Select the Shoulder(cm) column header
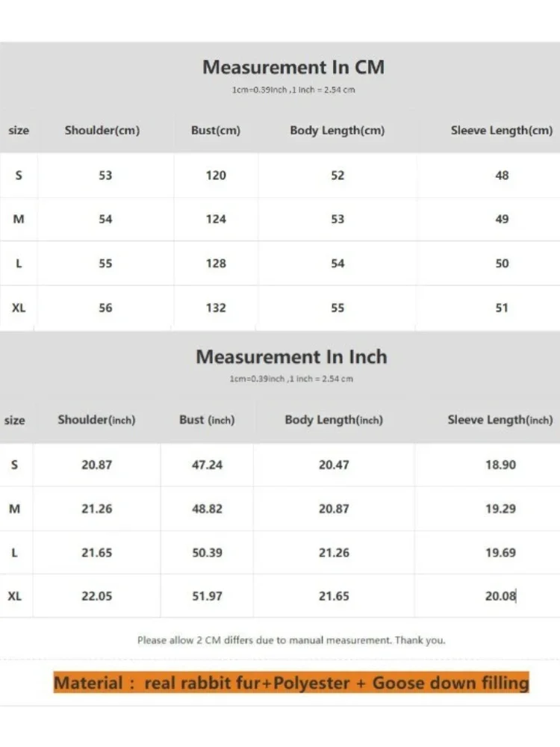 102,131
